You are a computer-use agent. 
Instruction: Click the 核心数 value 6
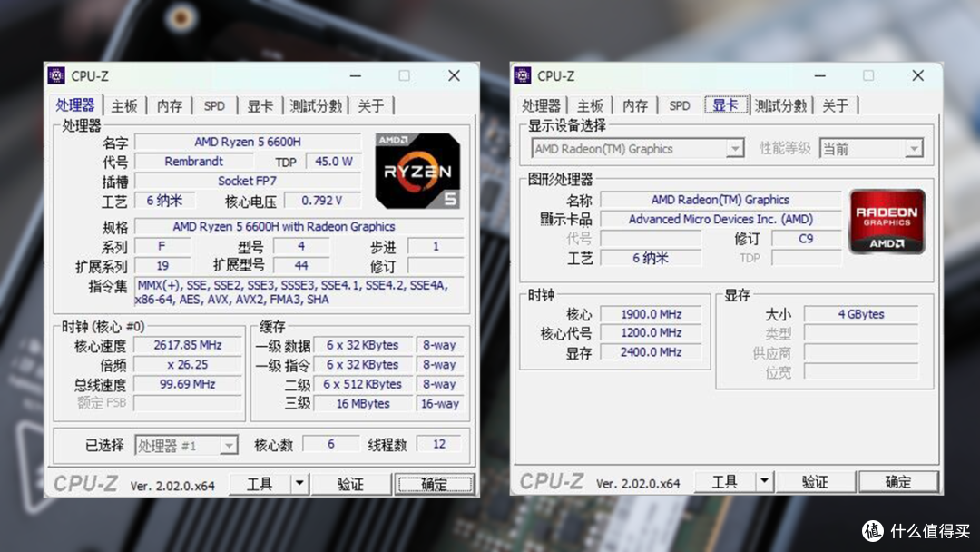pos(330,444)
